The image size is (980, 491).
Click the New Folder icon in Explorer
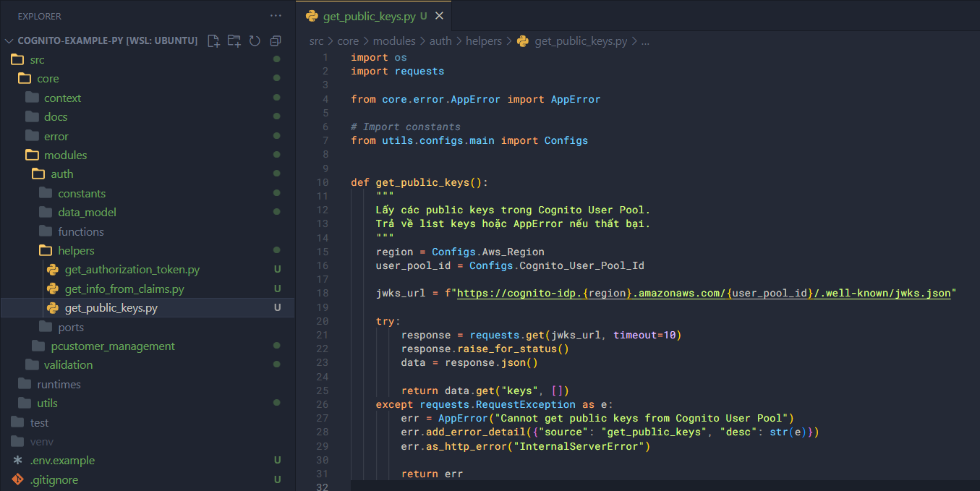click(234, 40)
